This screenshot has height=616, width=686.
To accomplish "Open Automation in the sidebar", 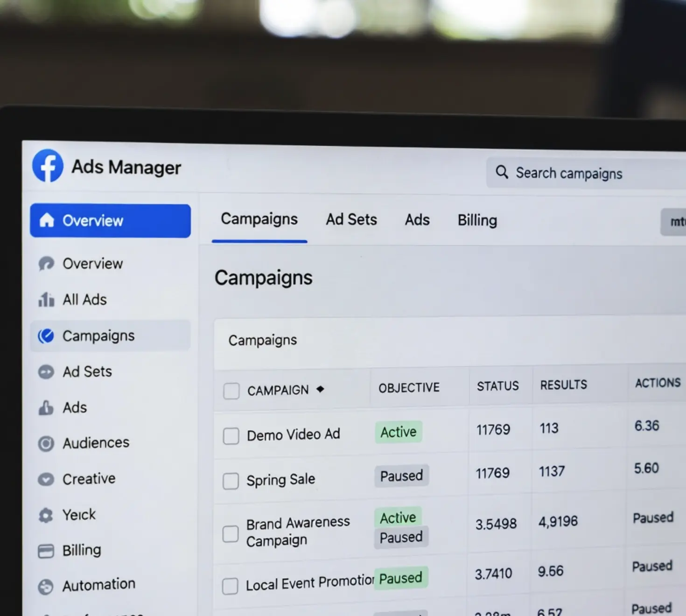I will (x=99, y=585).
